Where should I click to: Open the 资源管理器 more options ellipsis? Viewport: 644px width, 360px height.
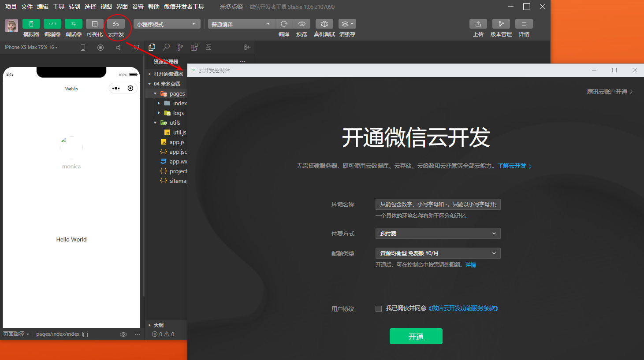(242, 61)
